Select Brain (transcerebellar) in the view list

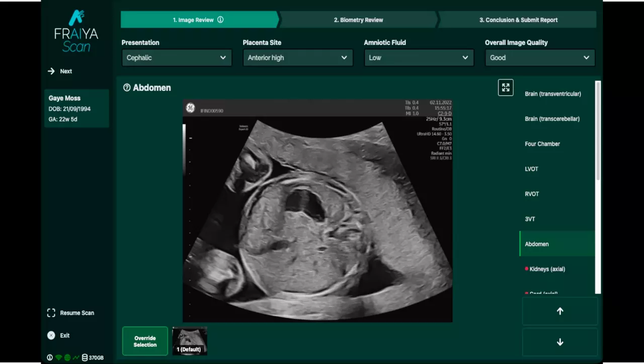(556, 119)
